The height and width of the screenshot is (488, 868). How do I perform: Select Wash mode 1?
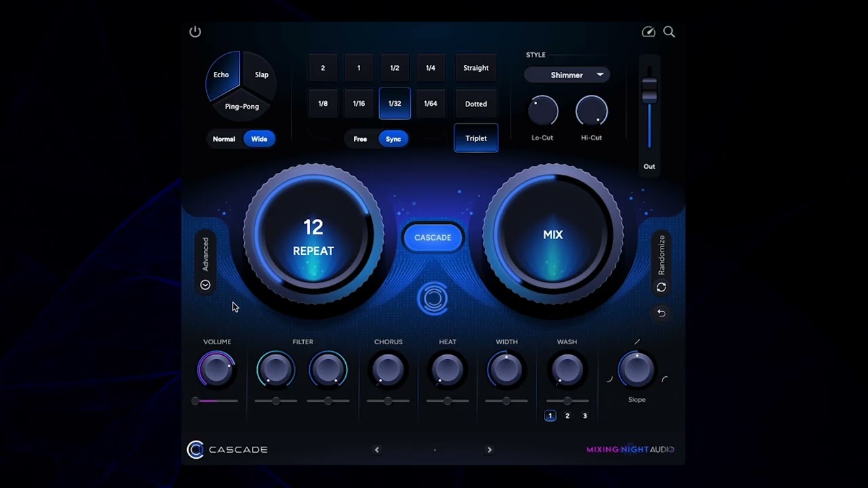click(x=550, y=416)
